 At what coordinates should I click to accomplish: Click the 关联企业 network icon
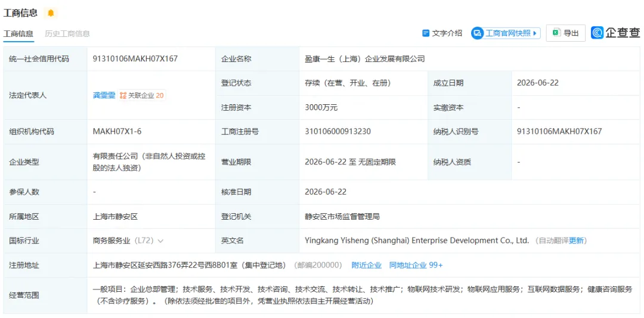(x=123, y=96)
